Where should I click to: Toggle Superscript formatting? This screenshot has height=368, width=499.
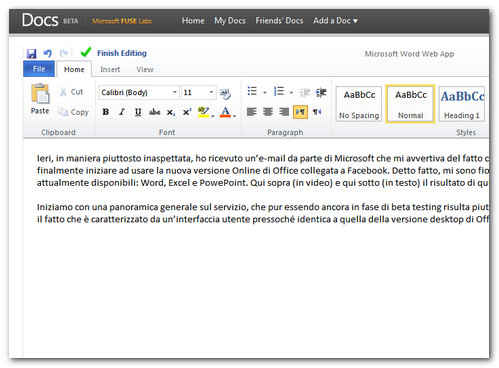point(187,112)
